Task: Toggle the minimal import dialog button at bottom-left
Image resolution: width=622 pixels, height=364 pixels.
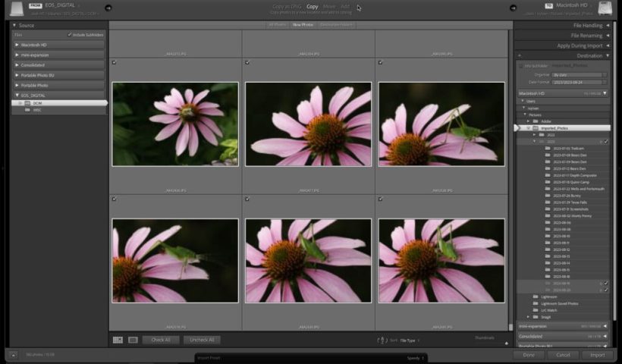Action: coord(13,354)
